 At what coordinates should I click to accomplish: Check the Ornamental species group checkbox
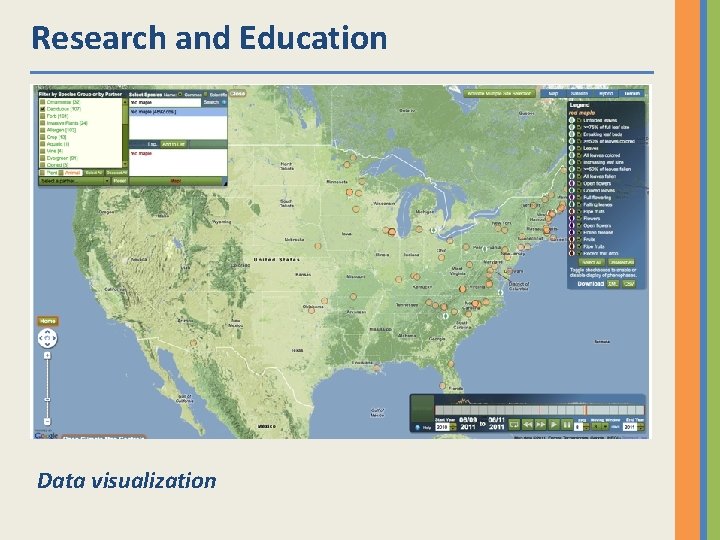(x=42, y=102)
